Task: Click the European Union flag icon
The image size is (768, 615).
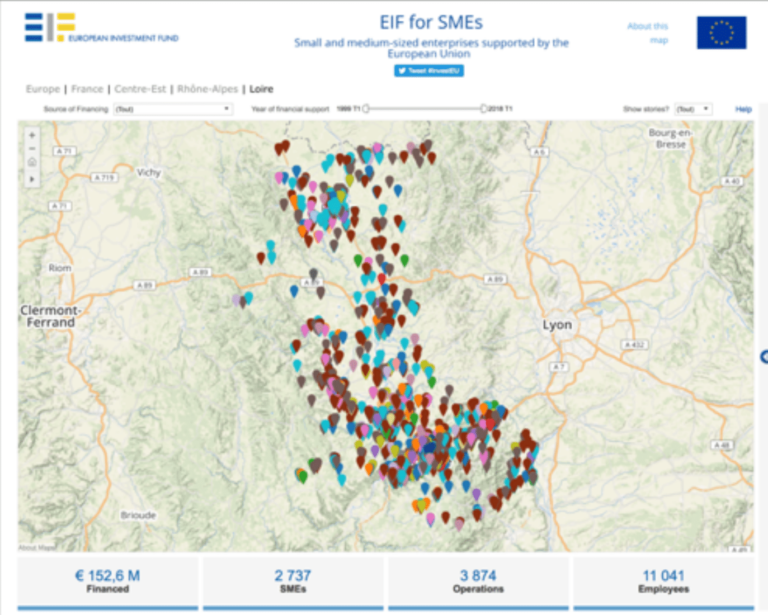Action: 721,33
